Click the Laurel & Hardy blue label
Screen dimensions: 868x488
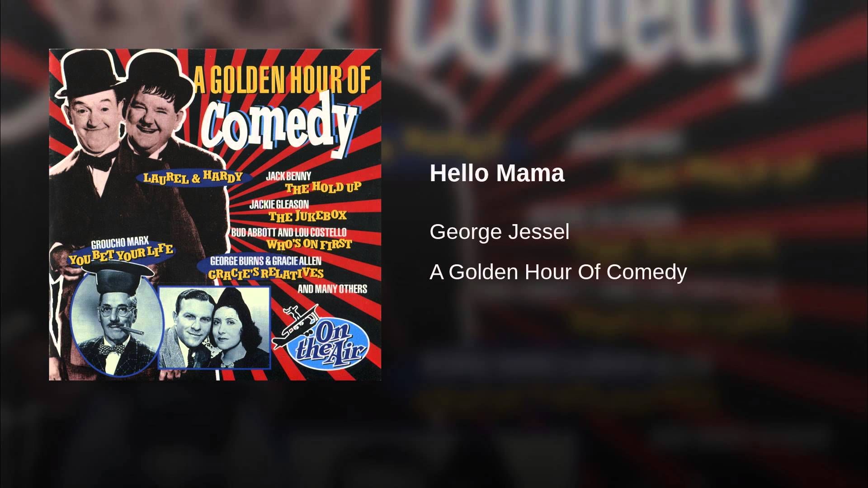point(193,177)
